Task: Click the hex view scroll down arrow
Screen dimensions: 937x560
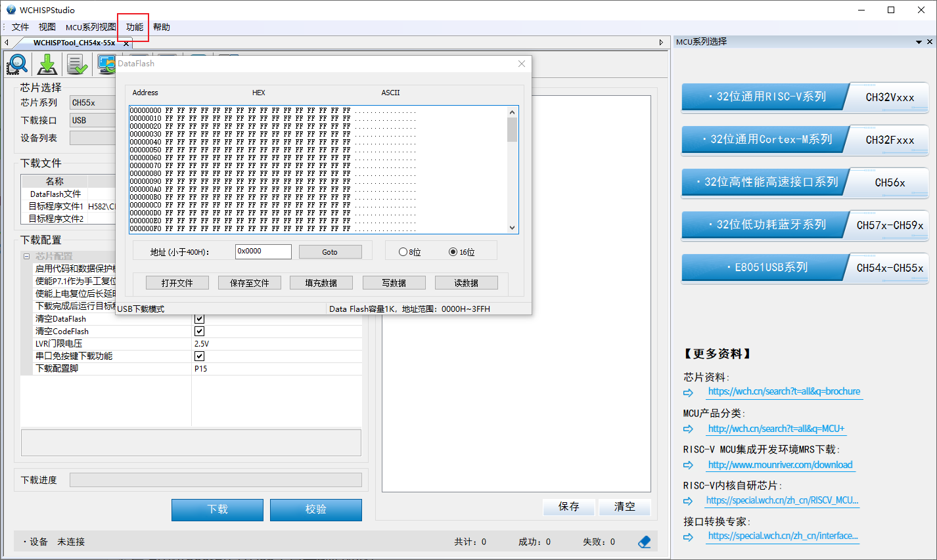Action: (x=513, y=228)
